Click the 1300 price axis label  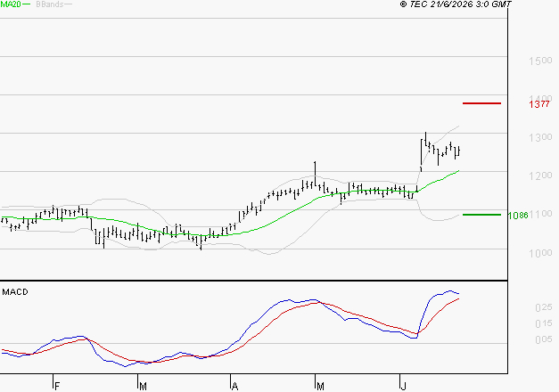click(x=540, y=137)
